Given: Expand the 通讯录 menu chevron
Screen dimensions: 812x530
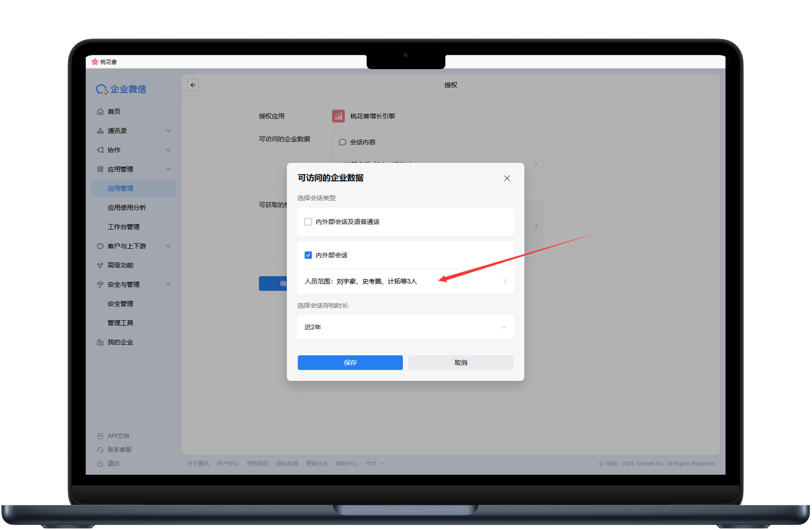Looking at the screenshot, I should (x=168, y=131).
